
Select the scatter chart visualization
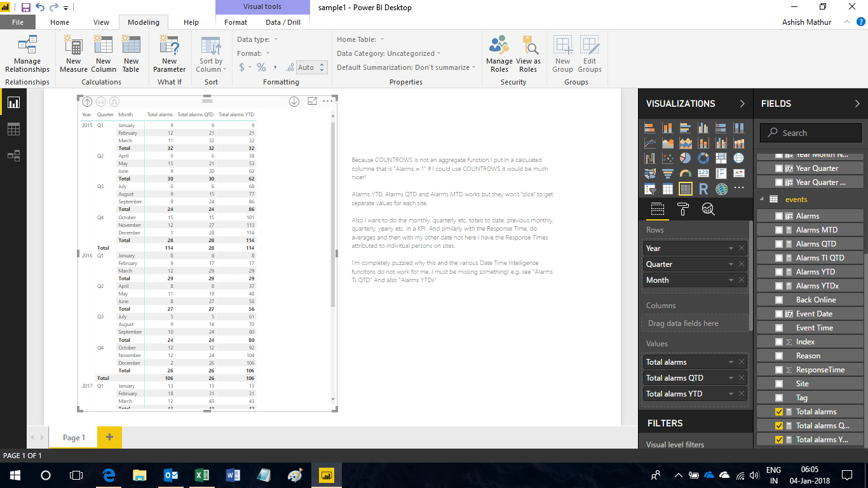pyautogui.click(x=668, y=158)
